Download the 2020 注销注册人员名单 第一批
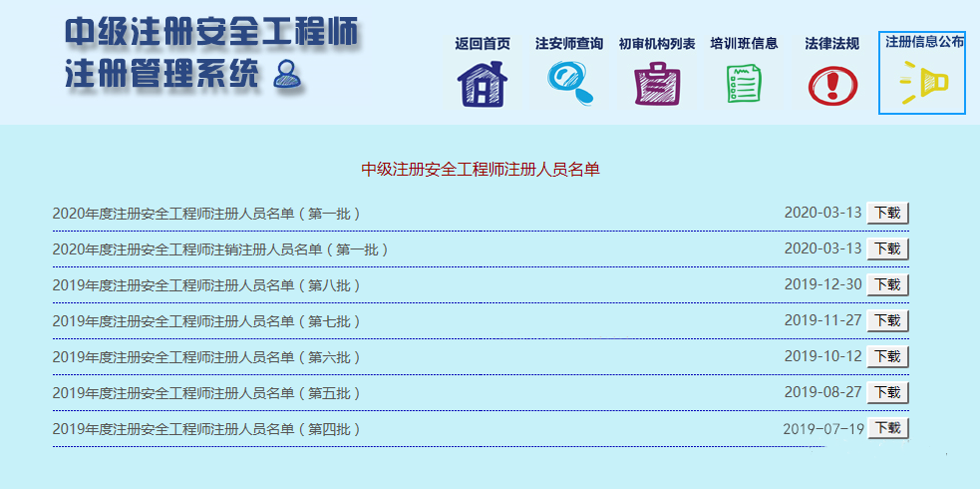 887,248
